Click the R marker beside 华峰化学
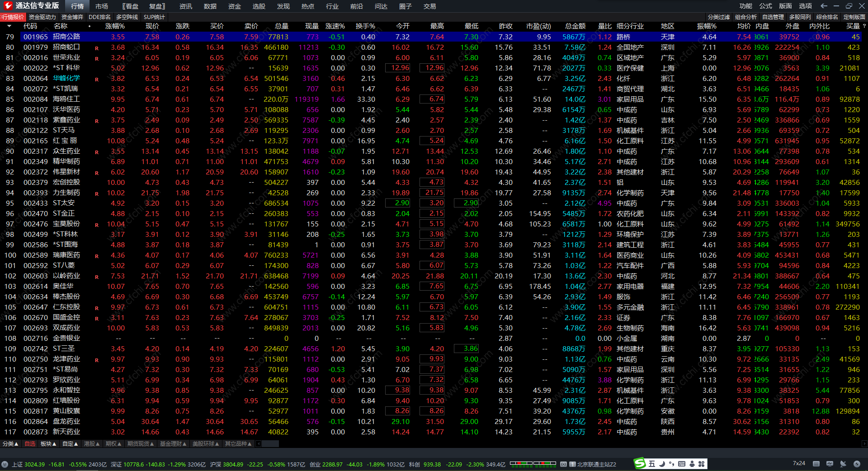 97,79
